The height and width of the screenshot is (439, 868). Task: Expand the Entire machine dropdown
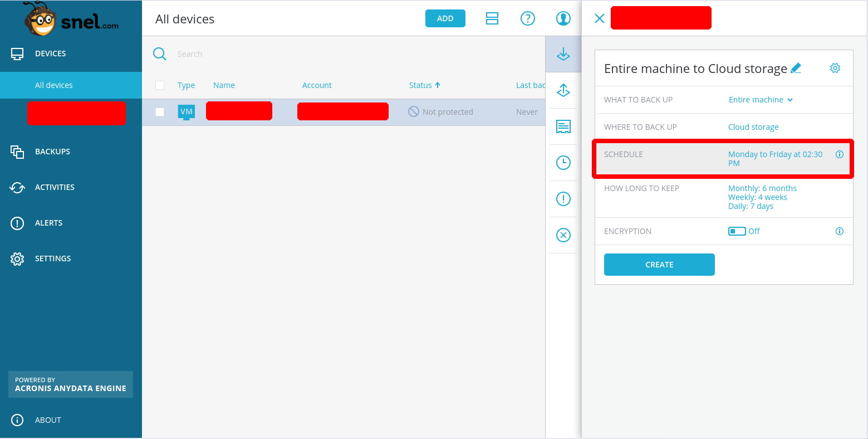point(761,100)
